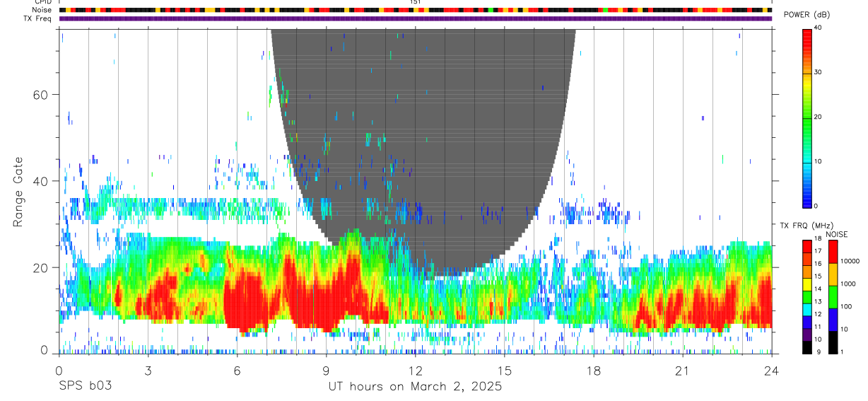This screenshot has height=401, width=868.
Task: Click the 'NOISE' legend title
Action: pyautogui.click(x=838, y=234)
